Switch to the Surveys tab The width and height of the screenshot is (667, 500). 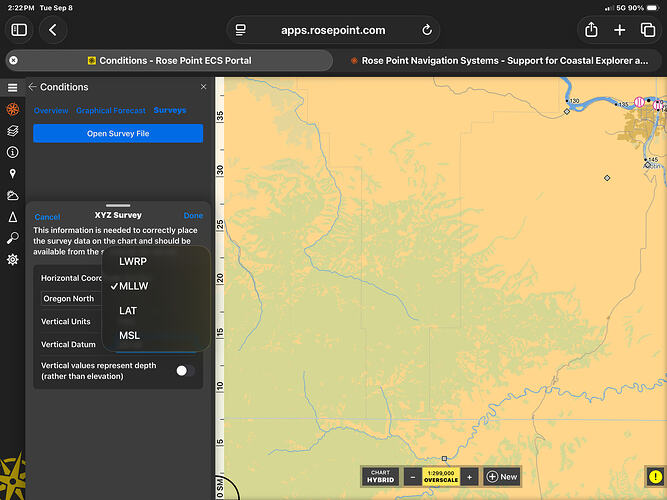(170, 110)
